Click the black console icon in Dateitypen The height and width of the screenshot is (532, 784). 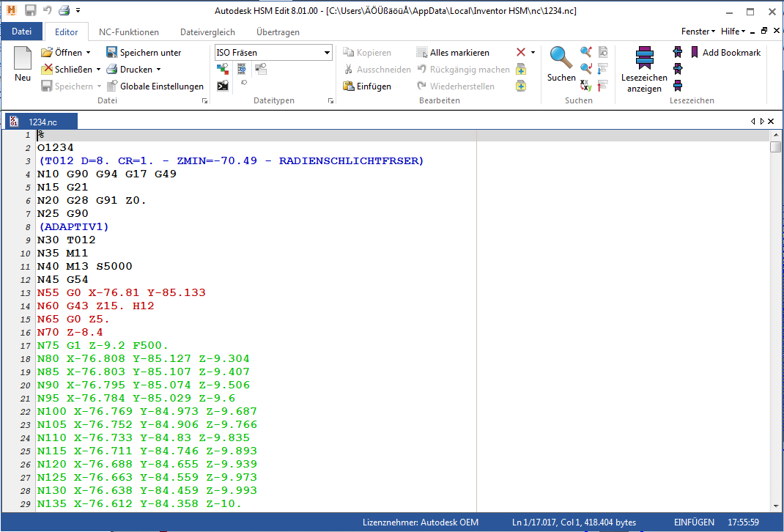click(223, 86)
